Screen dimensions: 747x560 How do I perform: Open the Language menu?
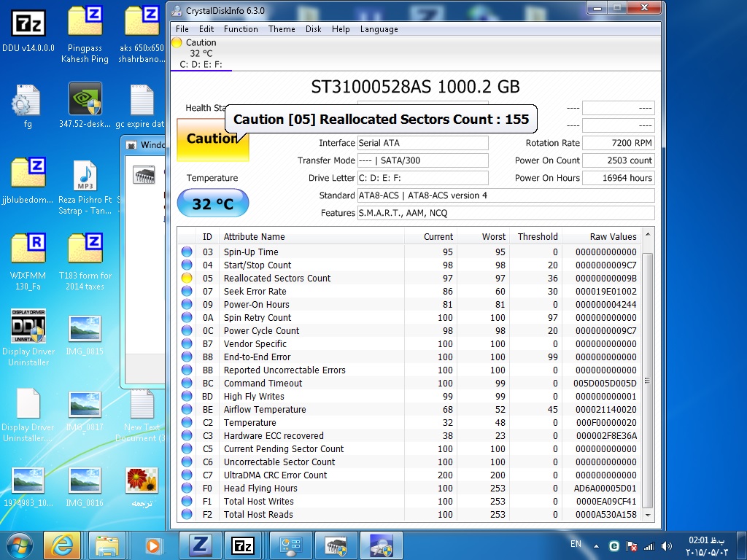(379, 29)
